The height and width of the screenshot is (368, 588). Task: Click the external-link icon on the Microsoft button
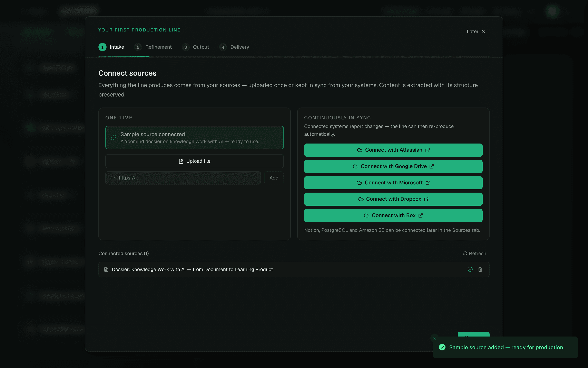pyautogui.click(x=428, y=183)
